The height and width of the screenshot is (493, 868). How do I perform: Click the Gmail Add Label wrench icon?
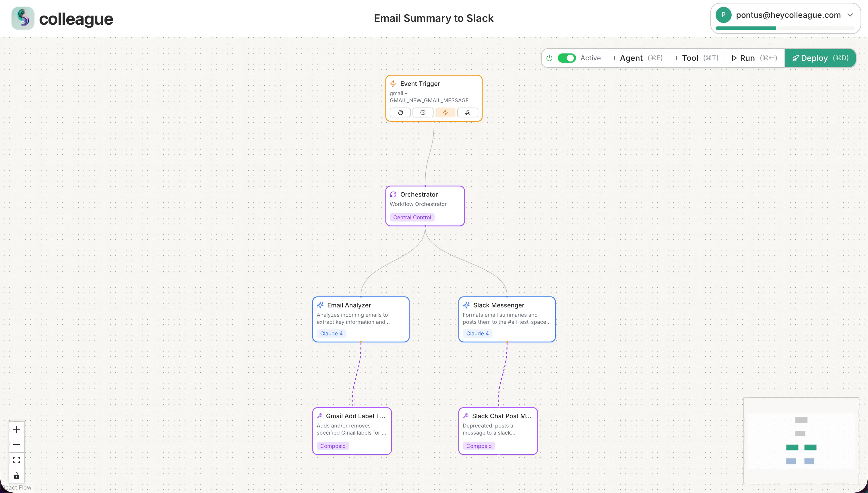(320, 416)
